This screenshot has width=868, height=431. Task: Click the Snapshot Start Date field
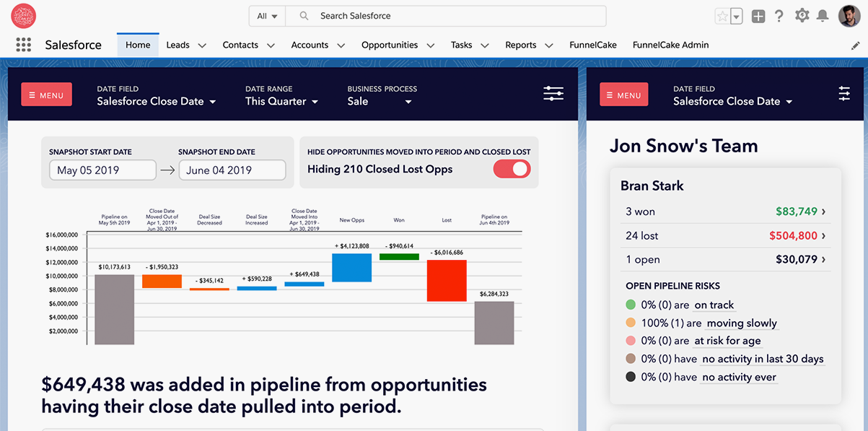click(102, 170)
